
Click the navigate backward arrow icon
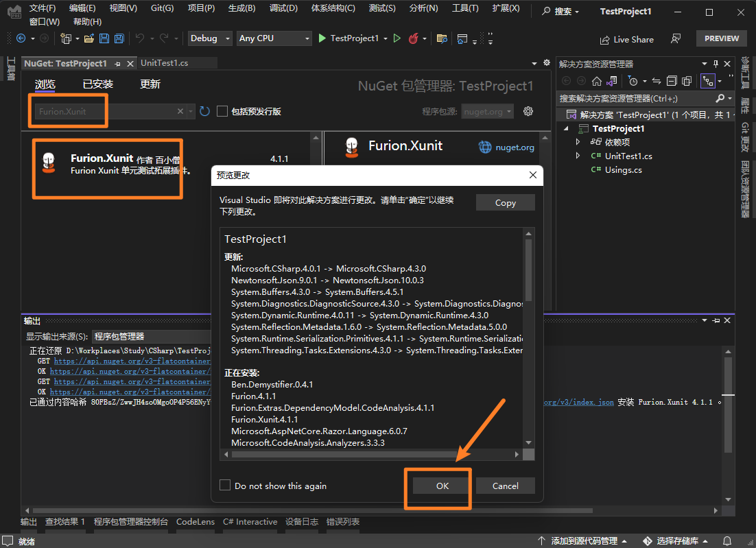21,38
